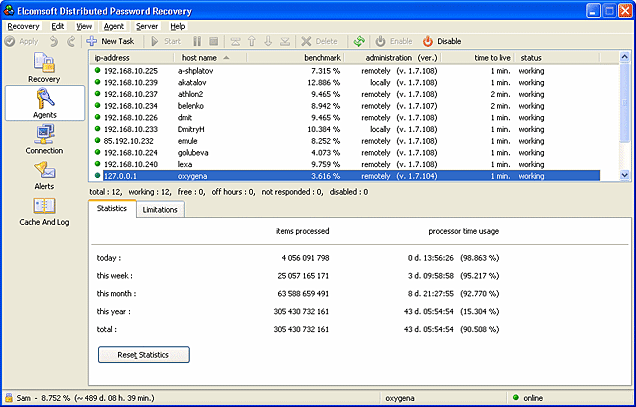Sort by ip-address column header

(131, 58)
